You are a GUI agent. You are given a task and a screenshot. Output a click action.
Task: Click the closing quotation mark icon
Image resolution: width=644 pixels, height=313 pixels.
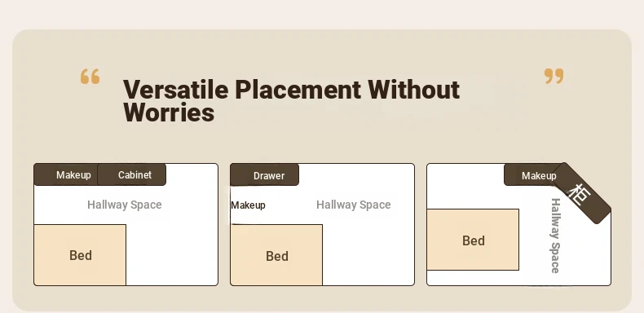[x=554, y=77]
